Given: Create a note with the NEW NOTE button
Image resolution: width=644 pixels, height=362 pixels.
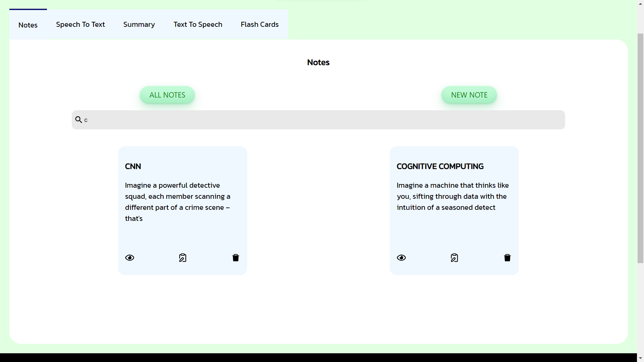Looking at the screenshot, I should click(x=469, y=95).
